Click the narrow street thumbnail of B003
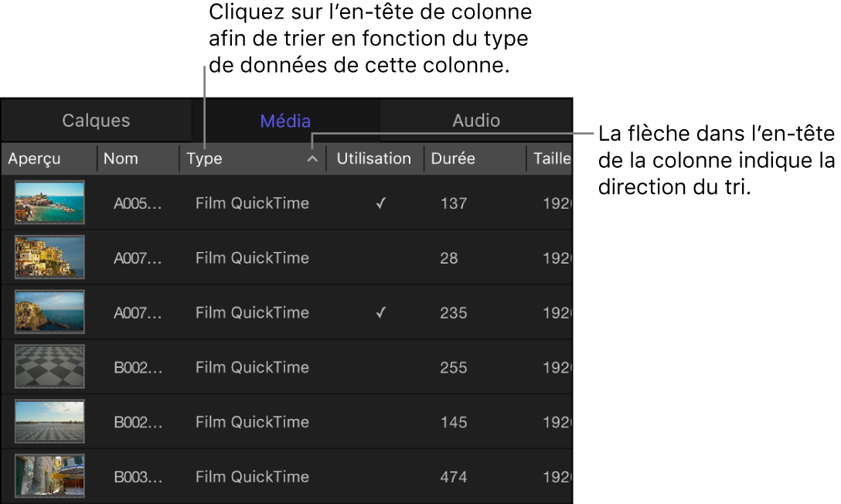 [x=49, y=476]
